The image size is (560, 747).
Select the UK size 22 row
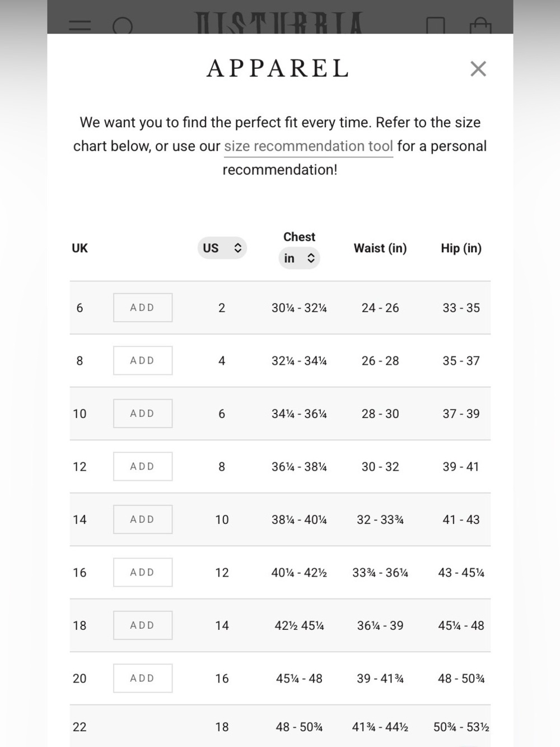point(280,726)
